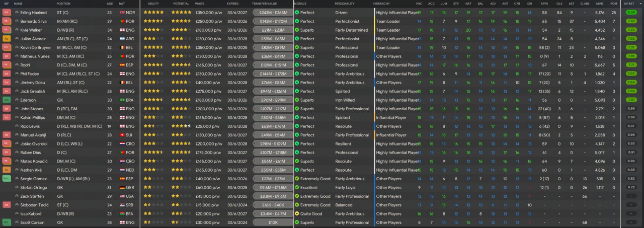Click Nathan Aké's orange status icon
The height and width of the screenshot is (228, 644).
click(x=7, y=170)
